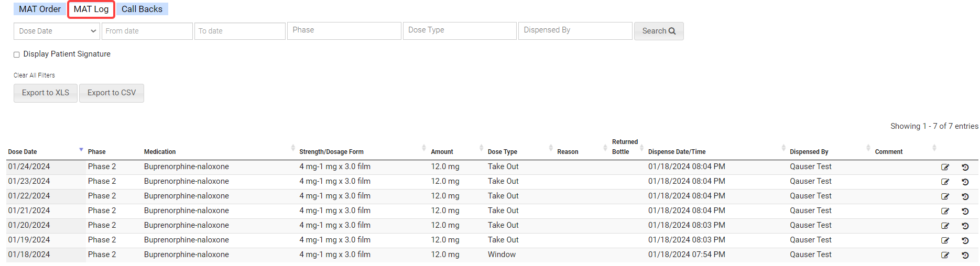Revert the 01/21/2024 dose entry

tap(965, 212)
